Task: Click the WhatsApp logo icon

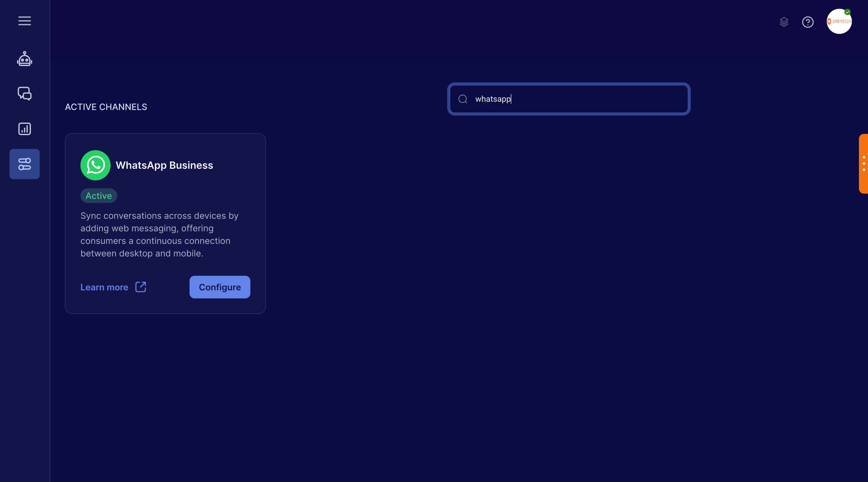Action: point(95,165)
